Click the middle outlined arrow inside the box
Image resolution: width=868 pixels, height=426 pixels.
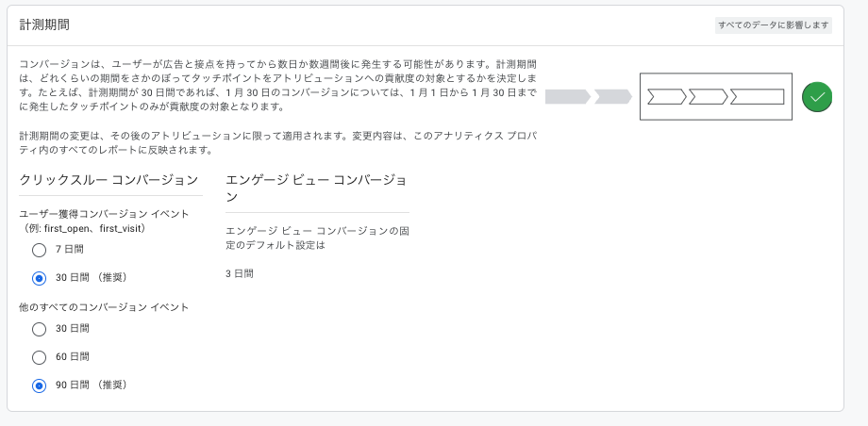coord(708,97)
